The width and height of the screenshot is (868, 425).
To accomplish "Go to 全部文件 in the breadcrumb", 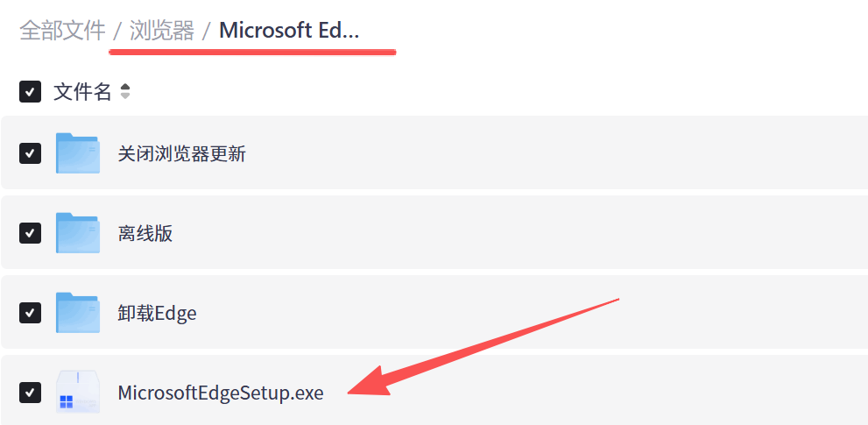I will 62,31.
